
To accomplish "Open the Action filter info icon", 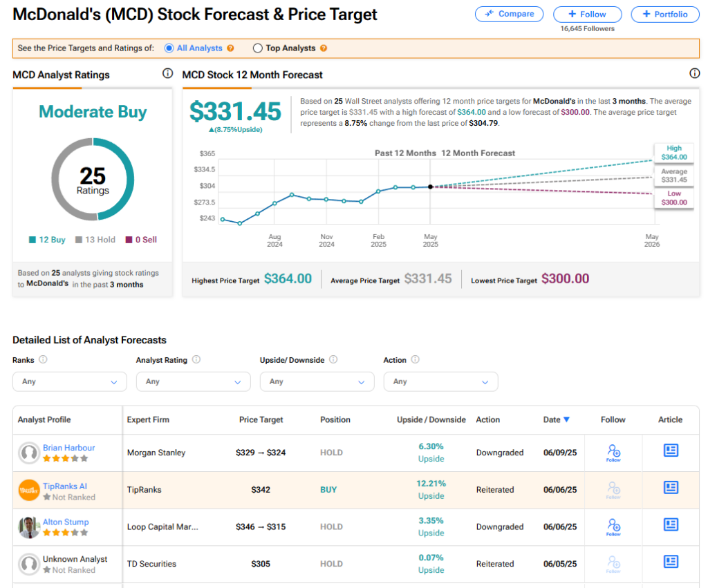I will tap(416, 360).
